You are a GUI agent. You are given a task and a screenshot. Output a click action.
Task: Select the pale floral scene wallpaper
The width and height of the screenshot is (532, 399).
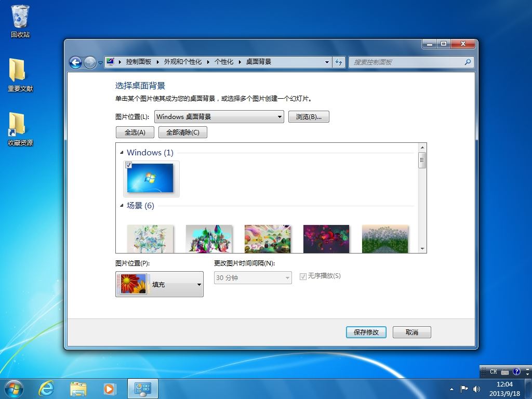click(x=150, y=239)
